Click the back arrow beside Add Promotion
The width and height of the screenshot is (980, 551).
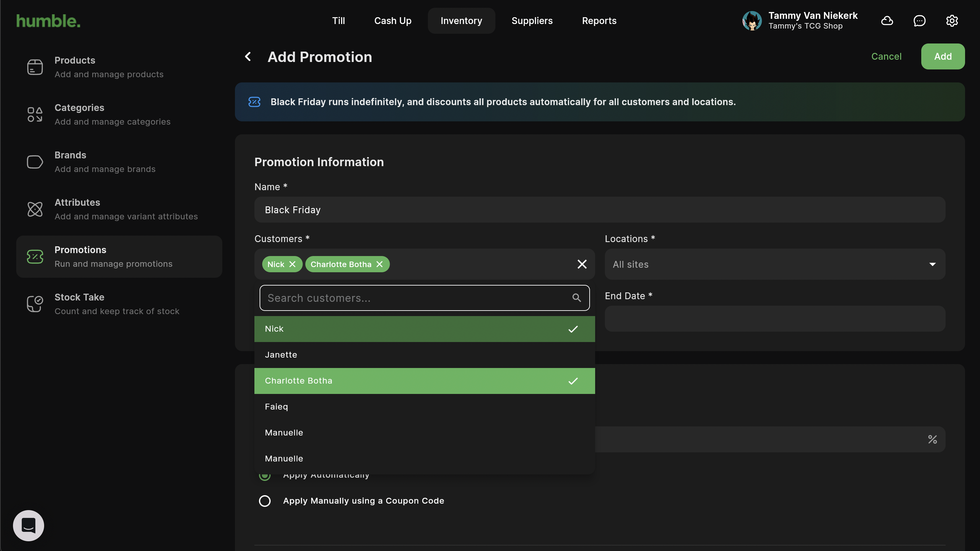click(248, 57)
